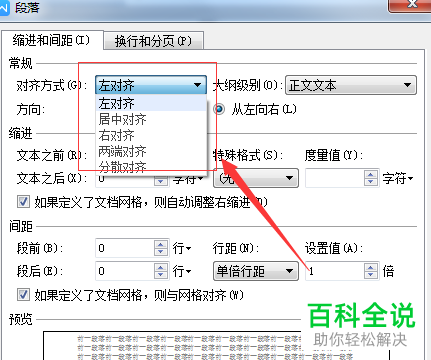This screenshot has width=431, height=360.
Task: Click the 段后 spacing input field
Action: click(125, 271)
